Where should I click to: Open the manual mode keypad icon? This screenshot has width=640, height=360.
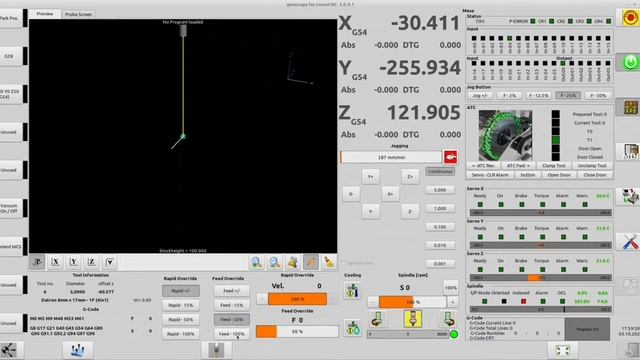click(x=630, y=107)
